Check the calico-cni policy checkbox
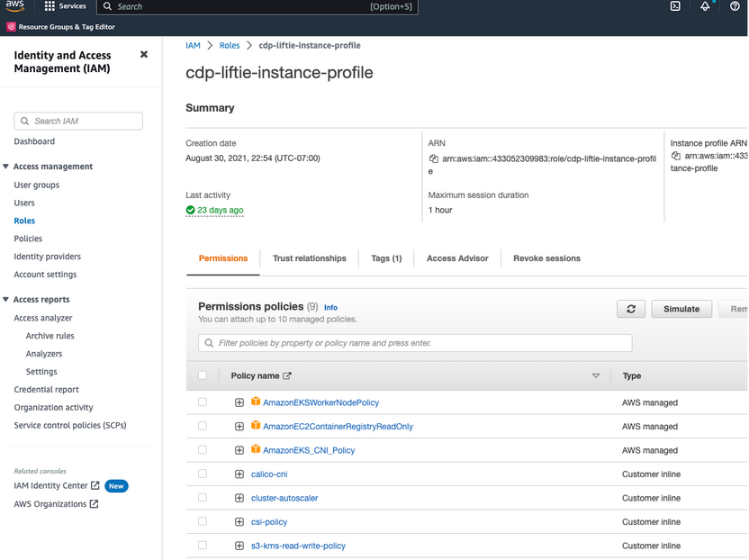The width and height of the screenshot is (749, 560). [x=203, y=474]
